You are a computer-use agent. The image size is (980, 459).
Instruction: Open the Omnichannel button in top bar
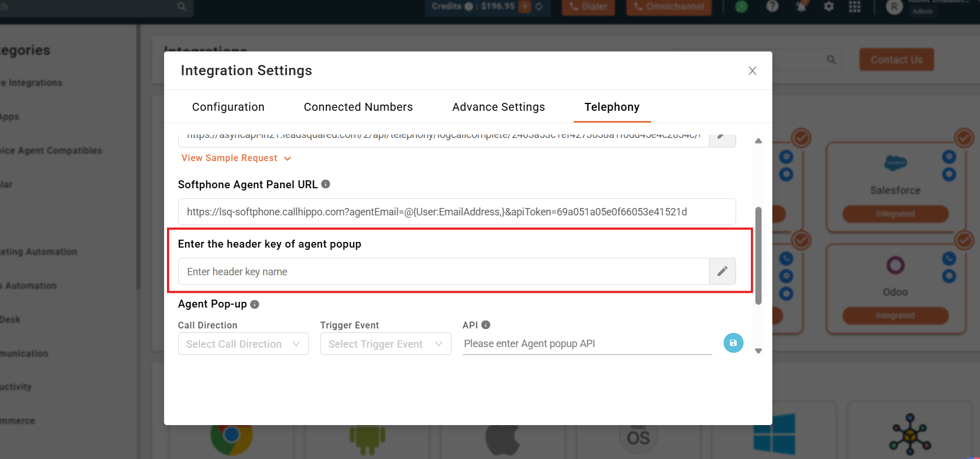coord(669,7)
